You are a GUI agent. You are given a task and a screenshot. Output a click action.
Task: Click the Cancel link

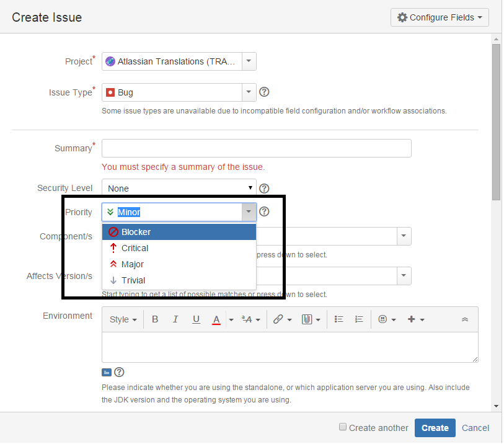pyautogui.click(x=475, y=428)
